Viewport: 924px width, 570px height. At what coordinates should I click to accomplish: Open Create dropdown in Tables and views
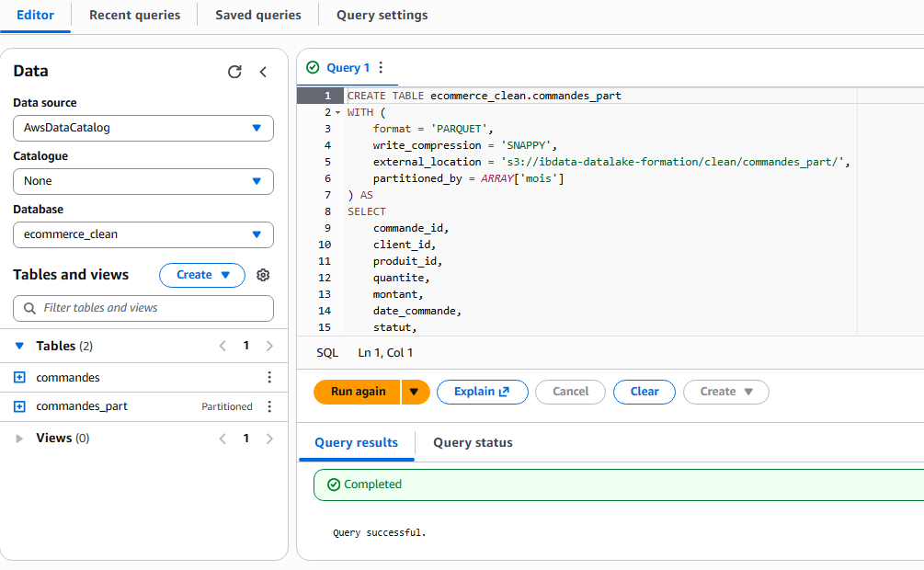(202, 275)
